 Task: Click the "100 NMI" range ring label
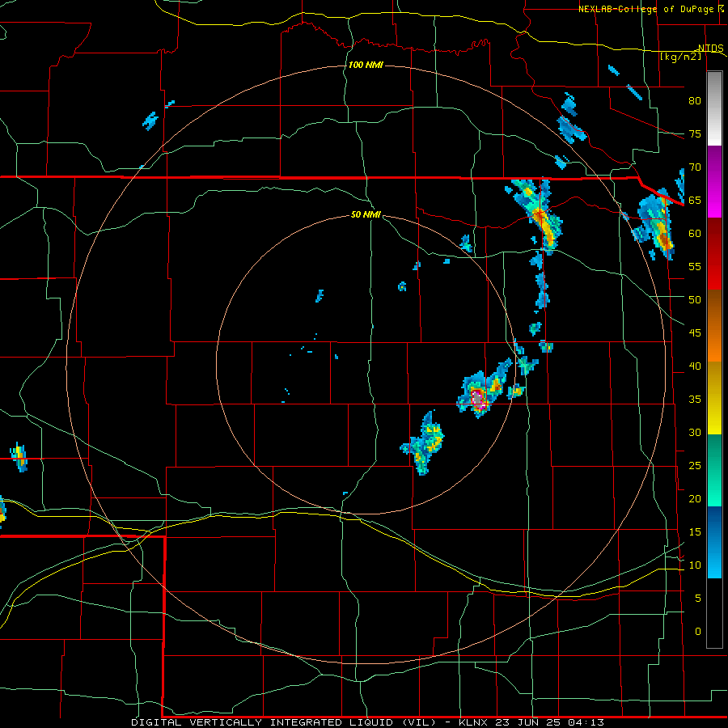click(366, 65)
